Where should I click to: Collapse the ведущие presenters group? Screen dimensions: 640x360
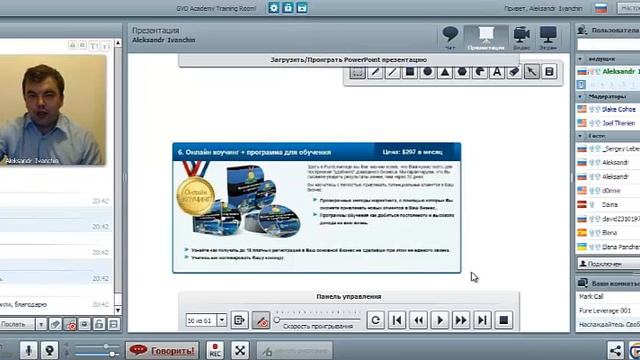point(580,59)
